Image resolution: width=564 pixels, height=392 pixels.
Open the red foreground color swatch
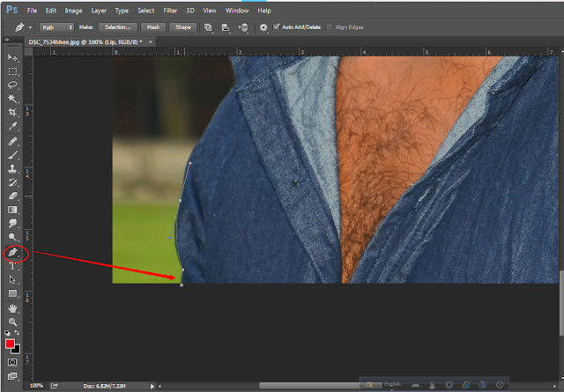[10, 344]
